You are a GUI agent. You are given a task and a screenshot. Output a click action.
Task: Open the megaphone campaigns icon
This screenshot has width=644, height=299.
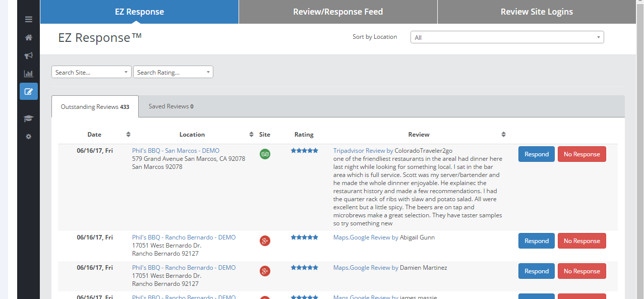point(29,55)
